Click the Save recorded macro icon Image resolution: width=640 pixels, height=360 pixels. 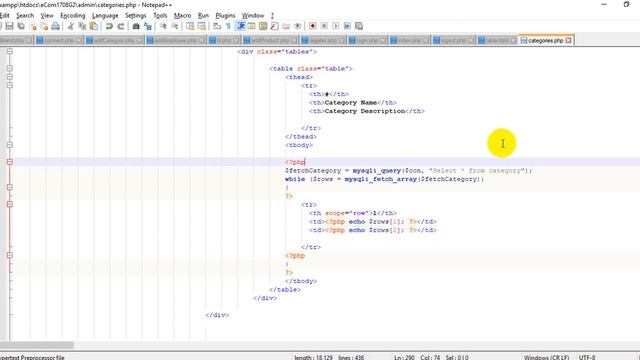click(359, 26)
